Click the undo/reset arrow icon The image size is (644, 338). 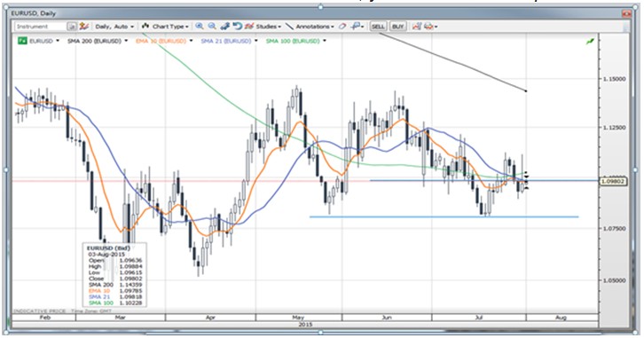click(237, 27)
